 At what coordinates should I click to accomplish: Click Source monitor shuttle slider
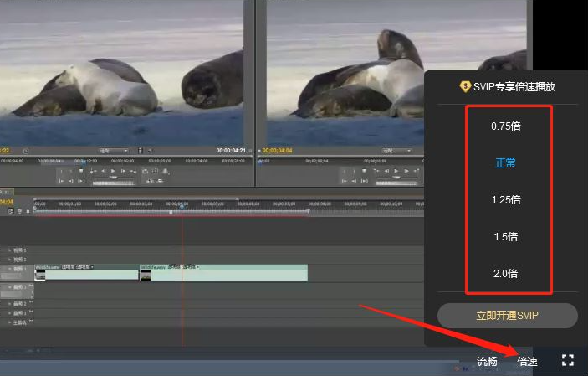113,178
